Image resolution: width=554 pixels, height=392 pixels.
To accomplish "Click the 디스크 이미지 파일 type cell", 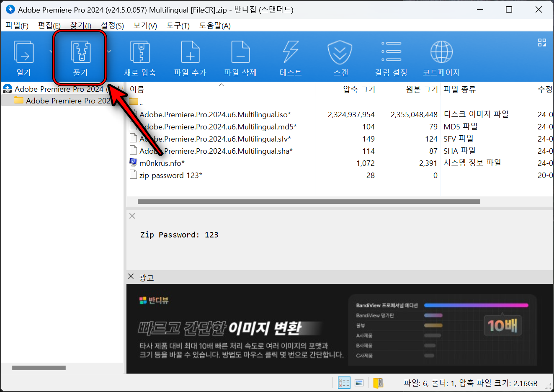I will [476, 114].
